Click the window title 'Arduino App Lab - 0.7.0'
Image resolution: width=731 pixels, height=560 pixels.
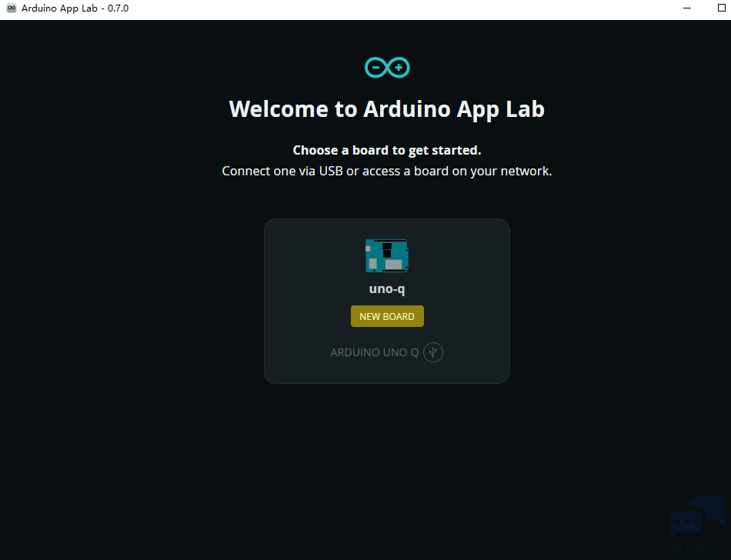pos(75,8)
